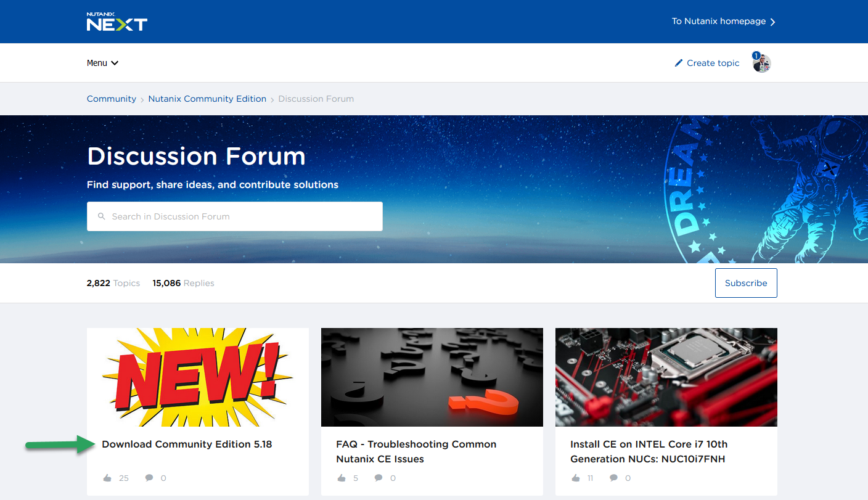
Task: Click the Subscribe button
Action: click(x=746, y=283)
